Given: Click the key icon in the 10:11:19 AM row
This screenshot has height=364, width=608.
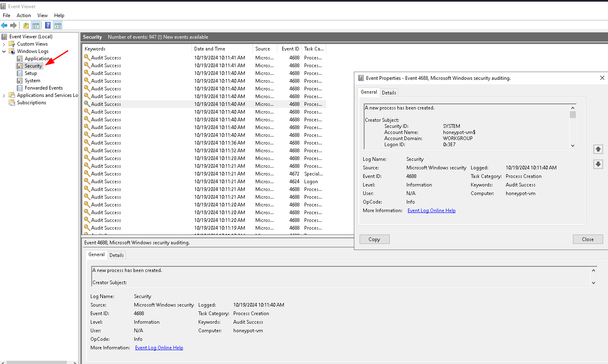Looking at the screenshot, I should coord(87,228).
